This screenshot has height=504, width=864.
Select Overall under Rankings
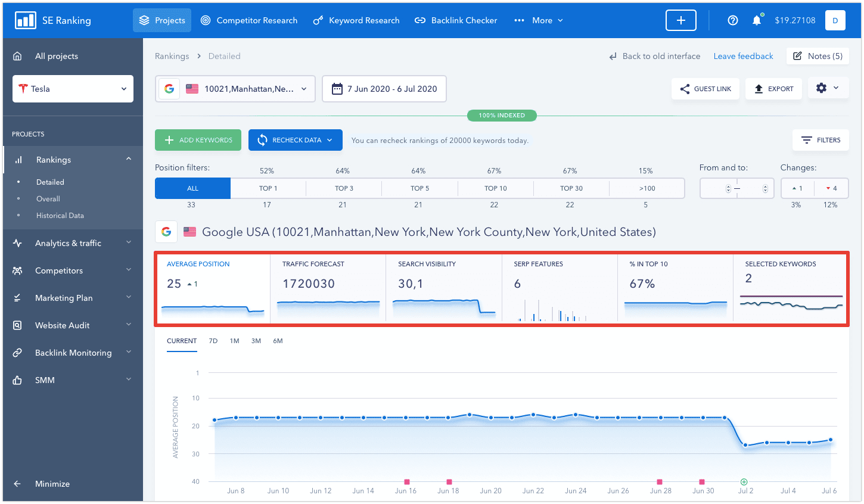click(48, 199)
